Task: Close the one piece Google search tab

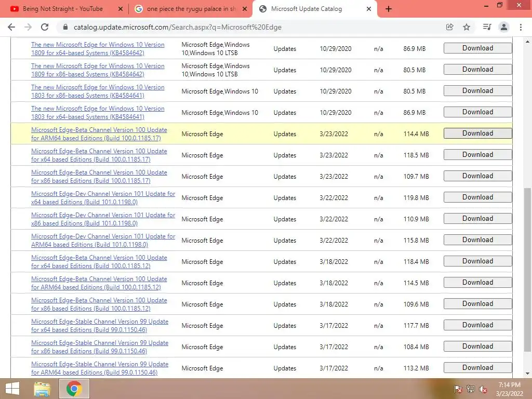Action: coord(245,9)
